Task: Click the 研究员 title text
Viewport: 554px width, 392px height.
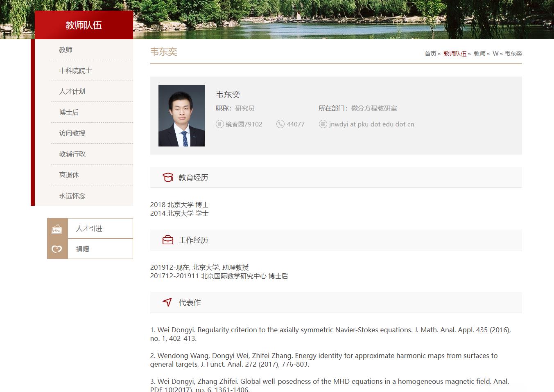Action: pyautogui.click(x=245, y=108)
